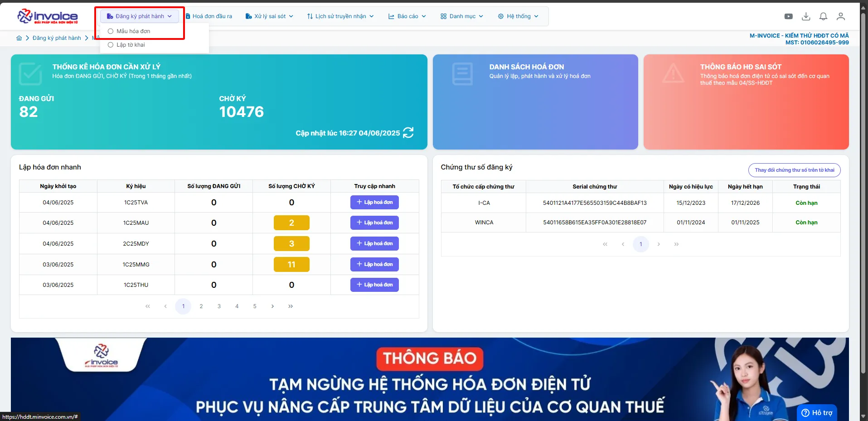The width and height of the screenshot is (868, 421).
Task: Open the user account icon
Action: (x=841, y=16)
